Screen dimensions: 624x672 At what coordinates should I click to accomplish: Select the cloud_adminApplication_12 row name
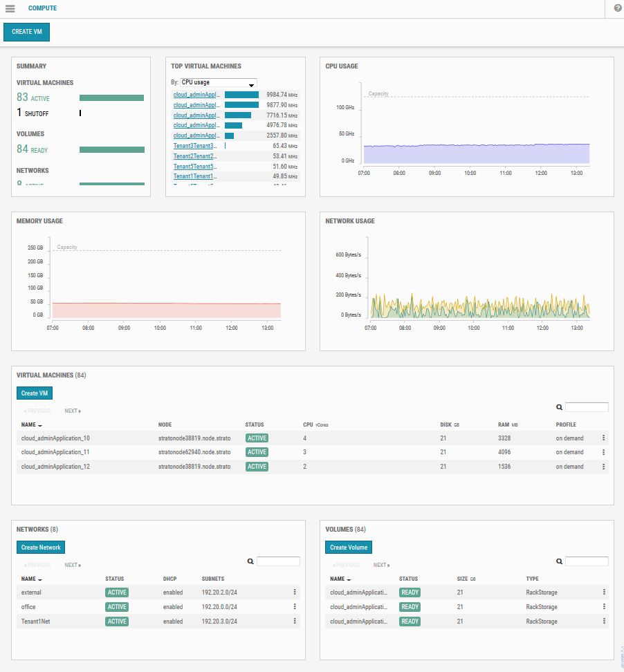[x=55, y=466]
